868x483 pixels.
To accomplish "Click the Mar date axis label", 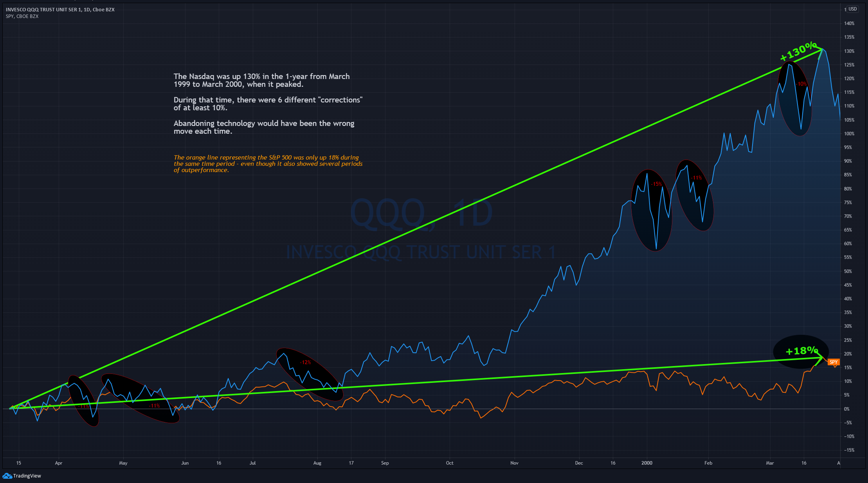I will point(770,463).
